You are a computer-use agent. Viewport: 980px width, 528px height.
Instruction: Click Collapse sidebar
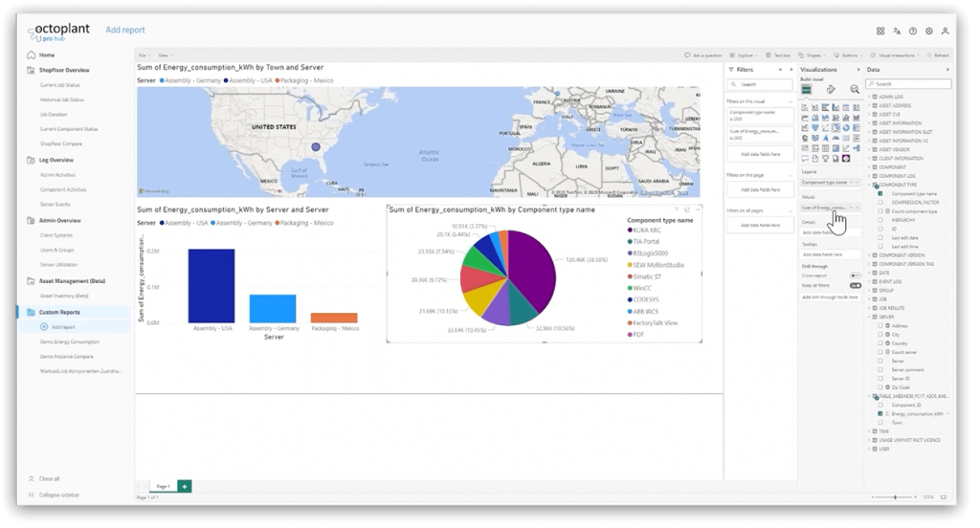[59, 495]
